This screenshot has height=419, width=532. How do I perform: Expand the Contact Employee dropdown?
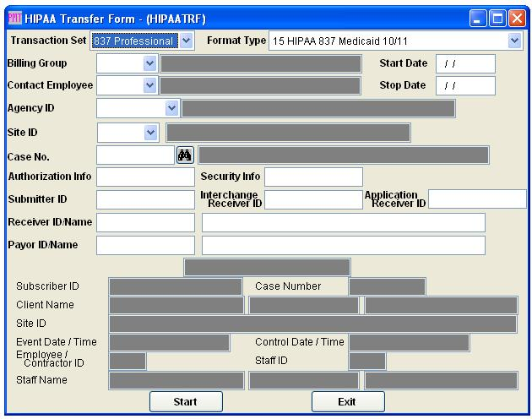click(150, 85)
